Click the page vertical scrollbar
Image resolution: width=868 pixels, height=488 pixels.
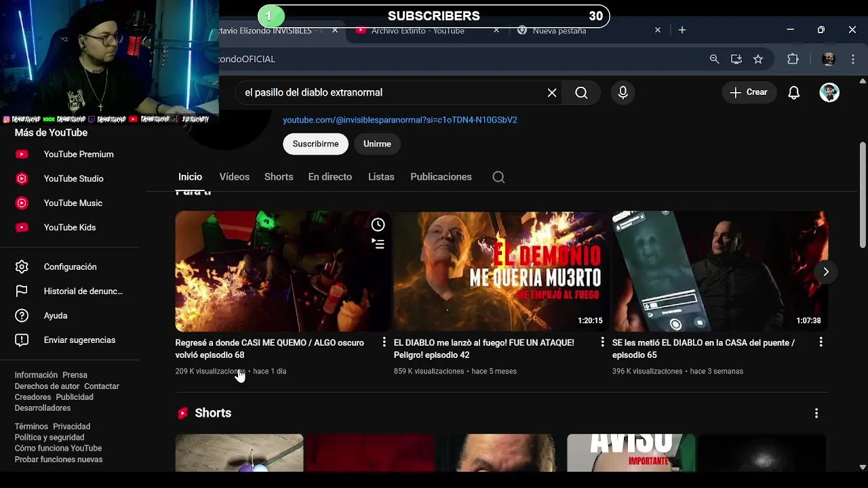pyautogui.click(x=863, y=195)
